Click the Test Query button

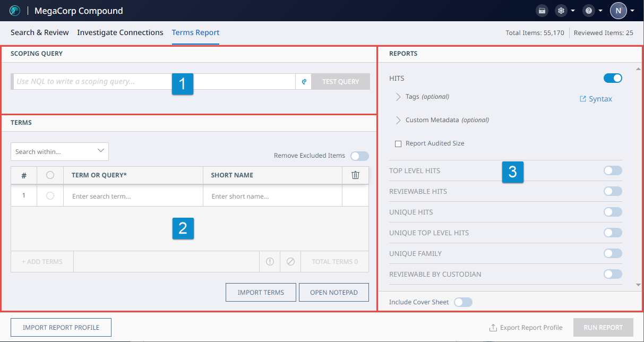click(x=341, y=81)
